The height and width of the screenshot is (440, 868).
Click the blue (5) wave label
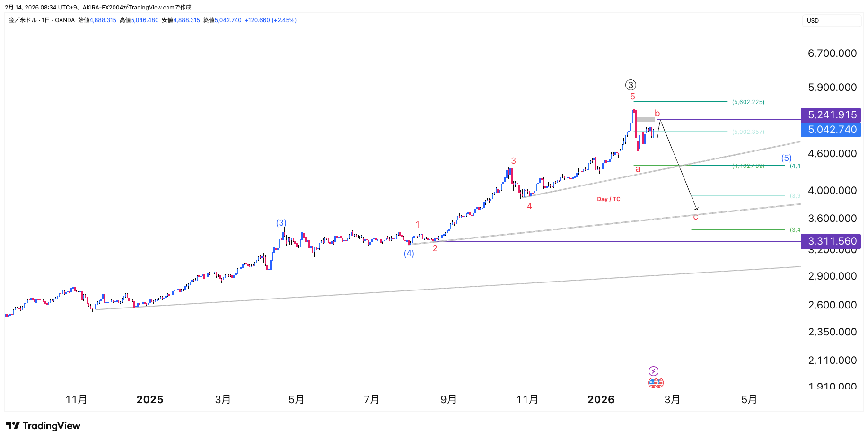pos(786,158)
